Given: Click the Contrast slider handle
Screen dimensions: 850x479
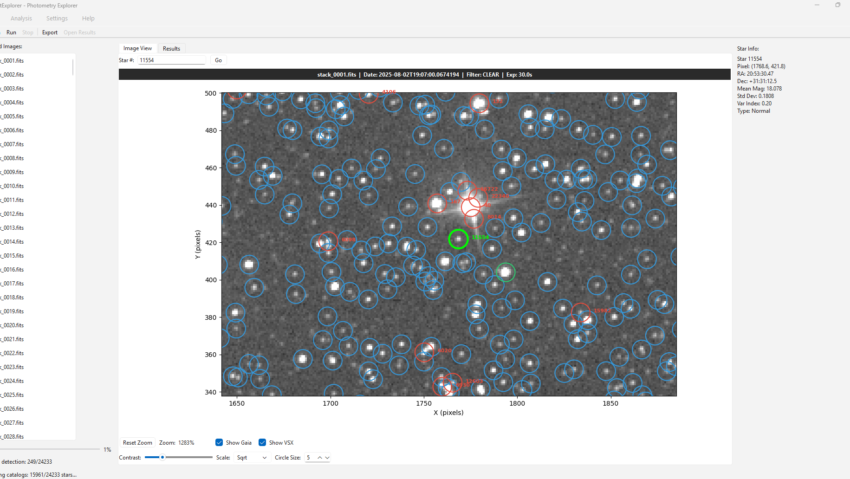Looking at the screenshot, I should point(162,457).
